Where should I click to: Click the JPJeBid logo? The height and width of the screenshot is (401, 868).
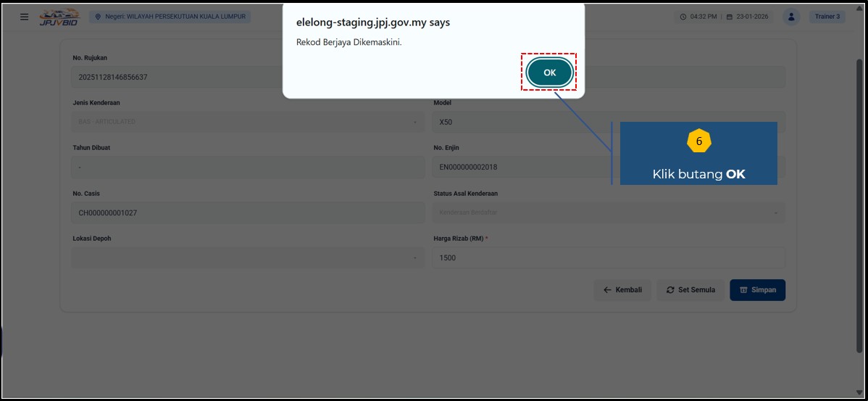(x=59, y=16)
